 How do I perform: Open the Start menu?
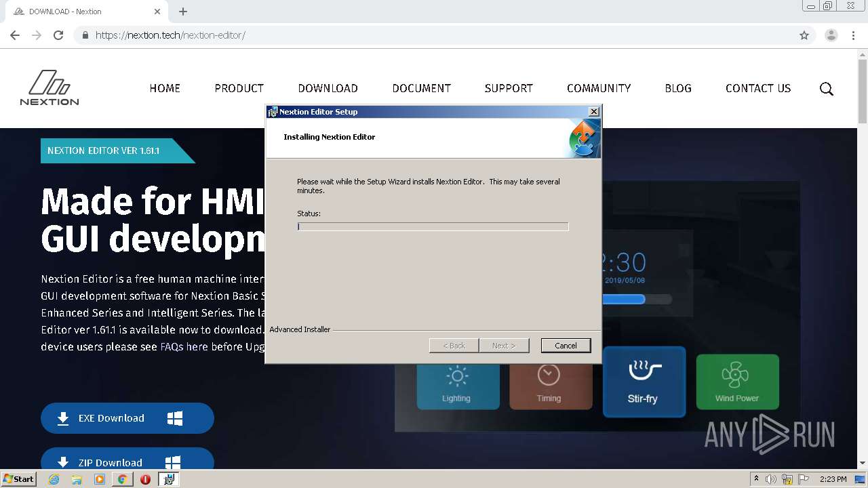tap(19, 479)
